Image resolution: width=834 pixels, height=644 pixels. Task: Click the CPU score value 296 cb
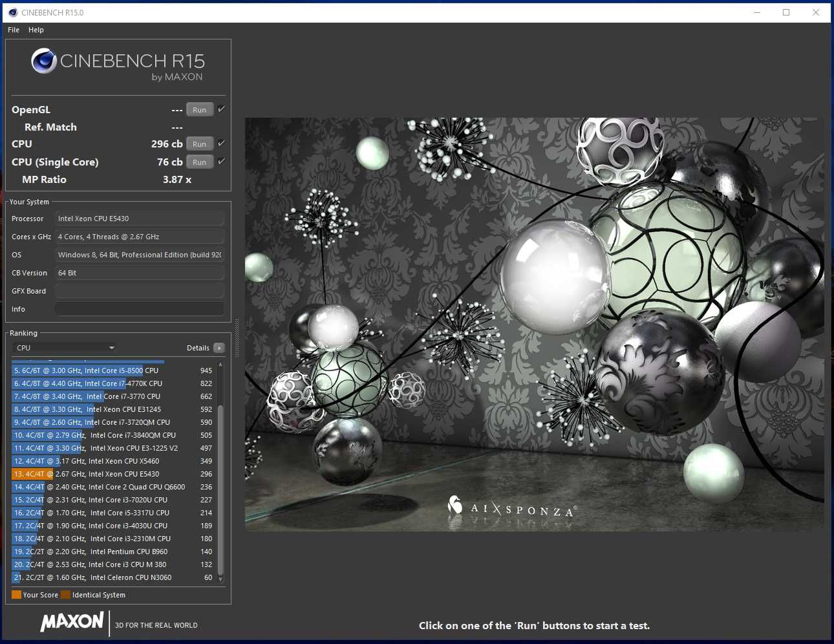coord(167,144)
